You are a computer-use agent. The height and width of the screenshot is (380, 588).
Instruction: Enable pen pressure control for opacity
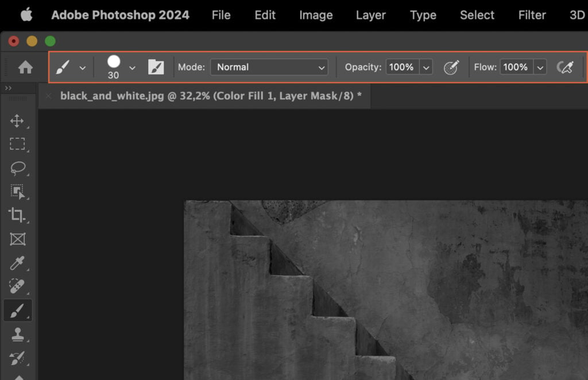[452, 67]
